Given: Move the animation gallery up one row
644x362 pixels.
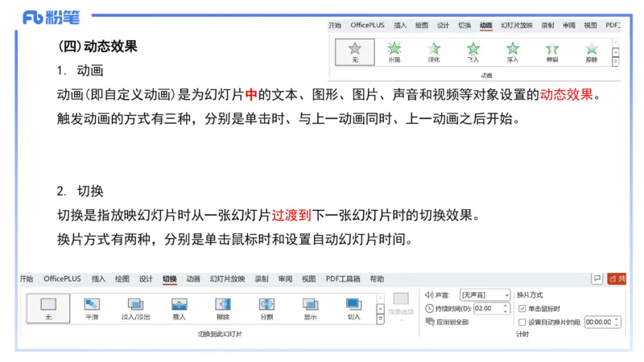Looking at the screenshot, I should 615,43.
